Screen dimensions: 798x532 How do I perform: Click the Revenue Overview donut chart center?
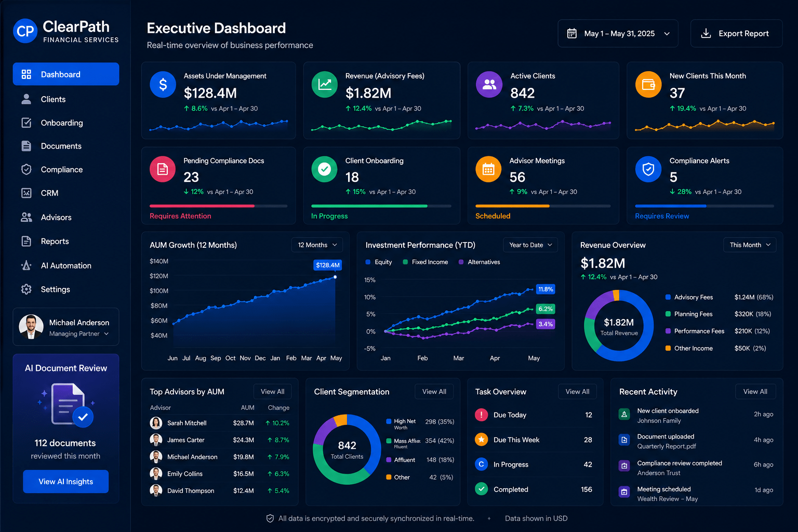pyautogui.click(x=619, y=326)
